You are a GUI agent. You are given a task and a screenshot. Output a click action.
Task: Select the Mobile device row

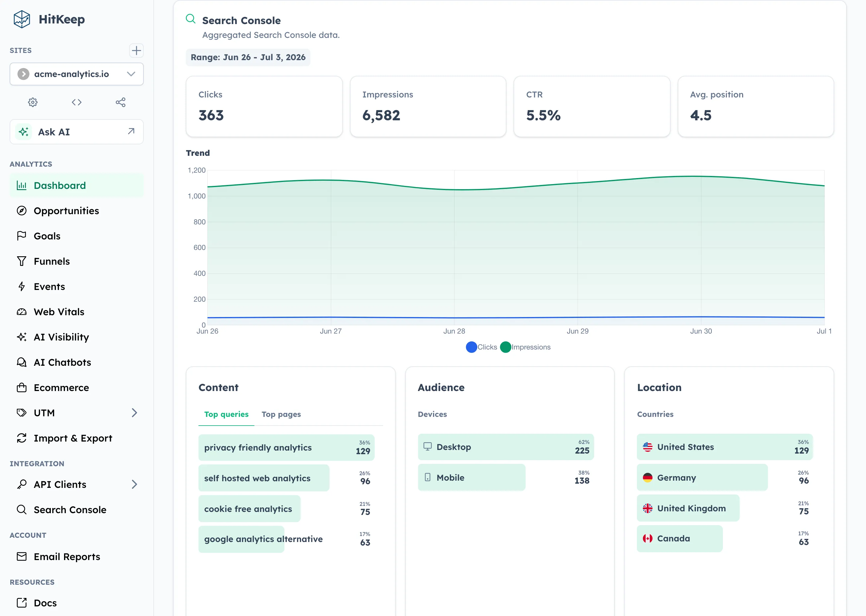coord(506,477)
